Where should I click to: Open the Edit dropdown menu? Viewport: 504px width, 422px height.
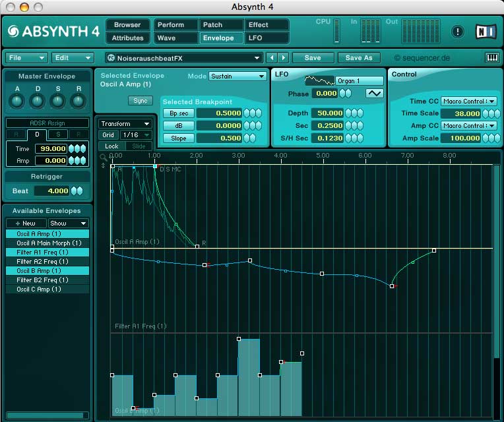(73, 58)
